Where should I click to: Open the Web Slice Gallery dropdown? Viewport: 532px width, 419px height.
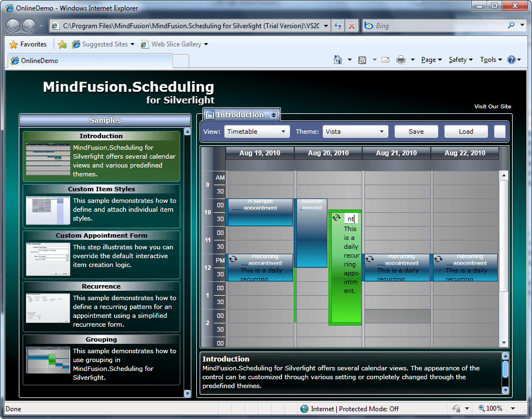[206, 44]
